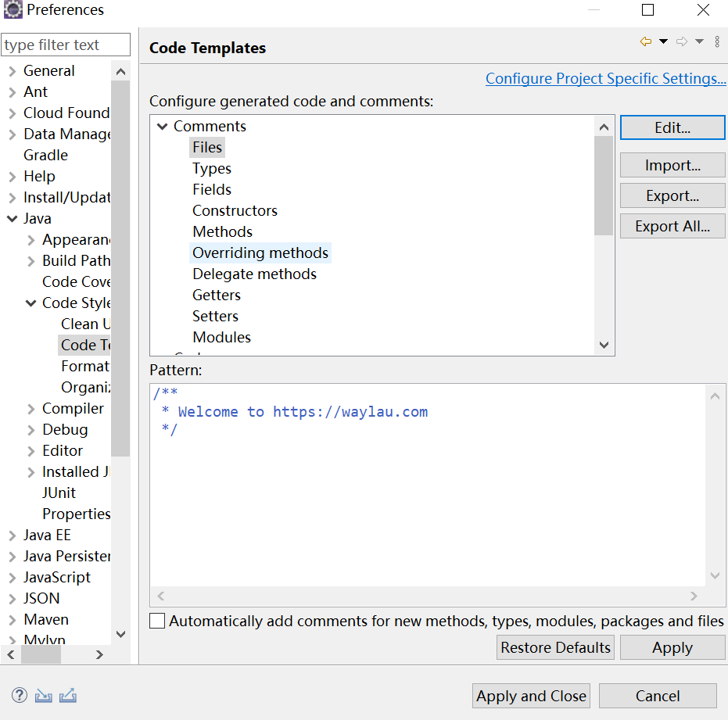The height and width of the screenshot is (720, 728).
Task: Click the Restore Defaults button
Action: coord(555,647)
